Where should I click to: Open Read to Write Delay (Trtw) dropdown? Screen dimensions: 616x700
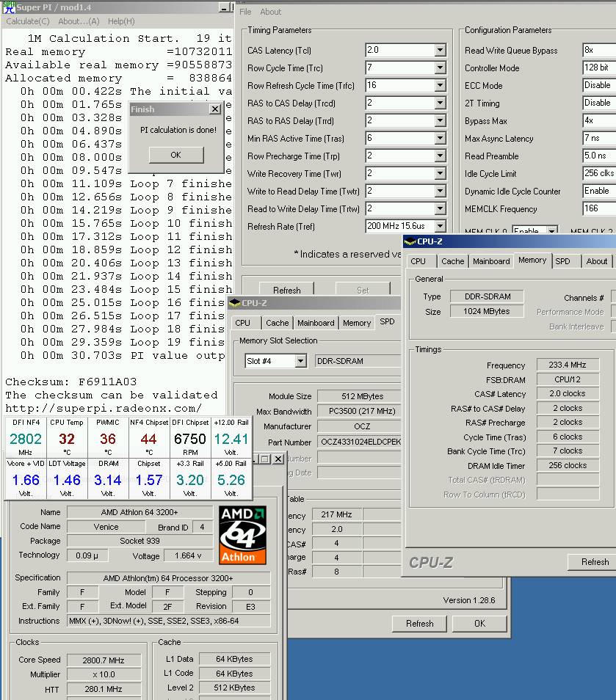(x=440, y=208)
